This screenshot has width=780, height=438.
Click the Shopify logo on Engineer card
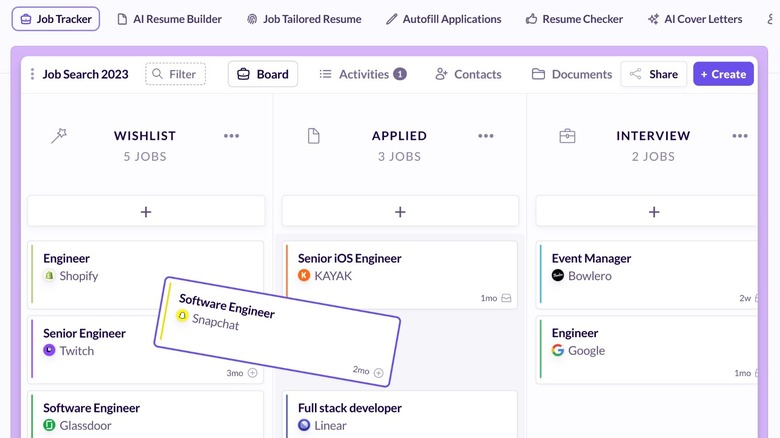click(x=49, y=276)
